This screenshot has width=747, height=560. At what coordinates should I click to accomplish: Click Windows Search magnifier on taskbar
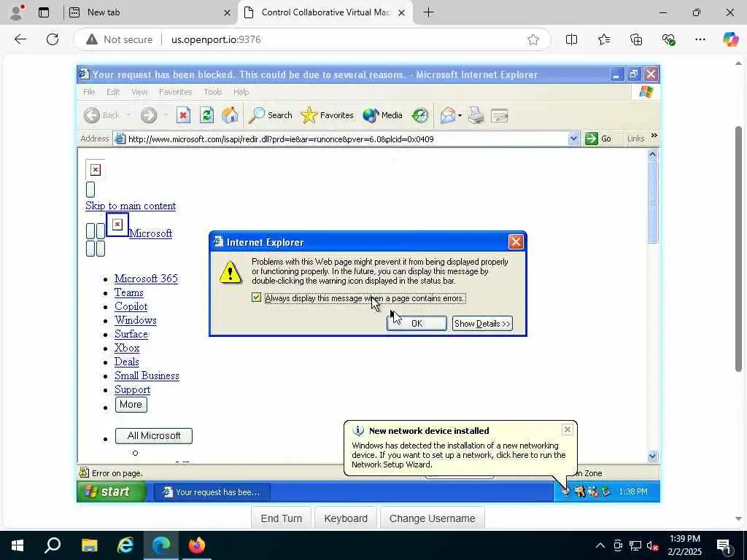coord(53,545)
